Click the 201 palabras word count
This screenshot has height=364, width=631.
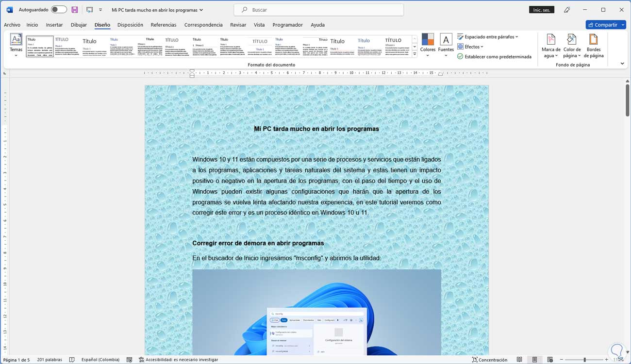click(x=50, y=360)
